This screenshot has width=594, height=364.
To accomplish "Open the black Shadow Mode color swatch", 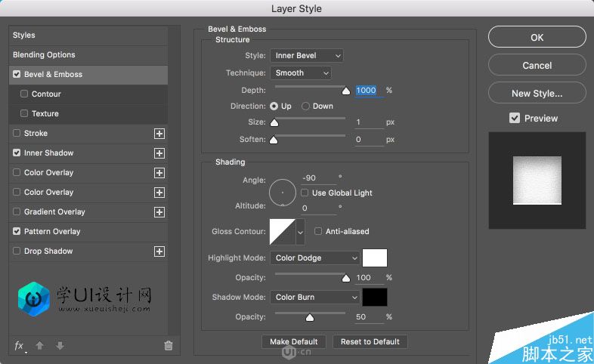I will pos(375,298).
